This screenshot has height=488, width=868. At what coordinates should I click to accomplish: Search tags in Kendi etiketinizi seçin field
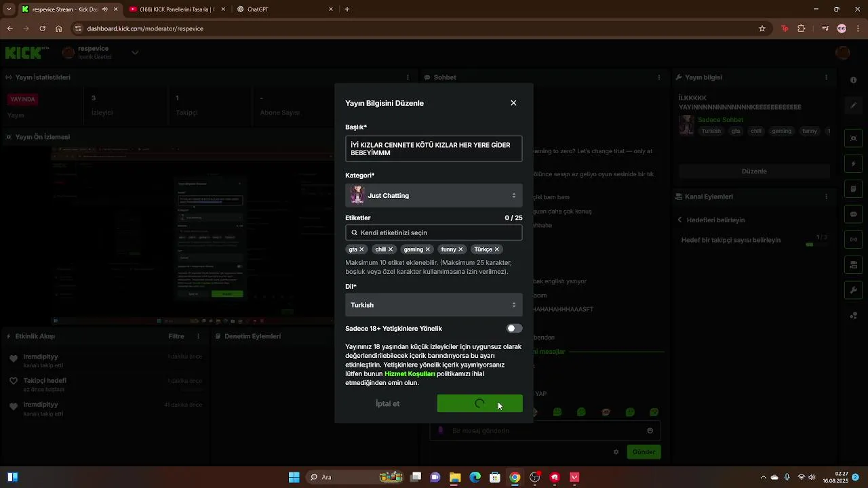tap(433, 232)
